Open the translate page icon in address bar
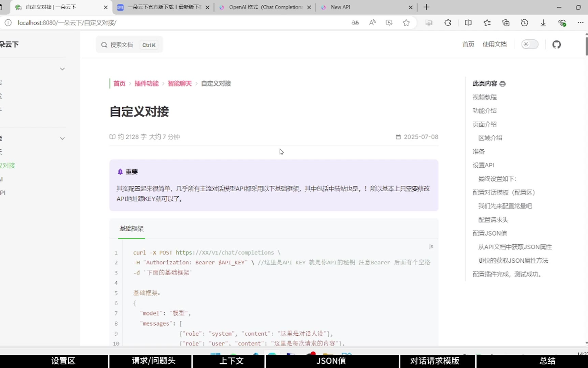 [355, 23]
